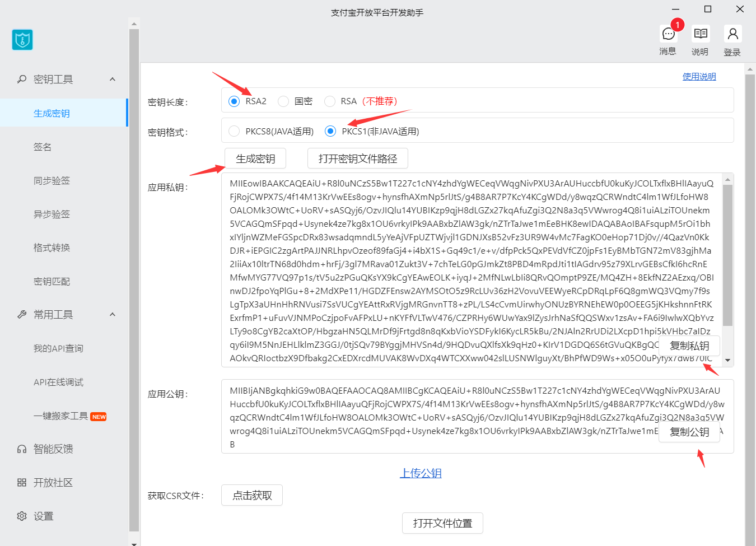Click the headset icon beside 智能反馈
Screen dimensions: 756x546
(22, 449)
